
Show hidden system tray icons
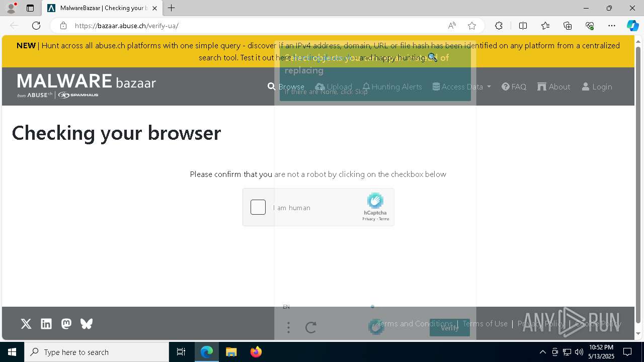click(x=542, y=352)
